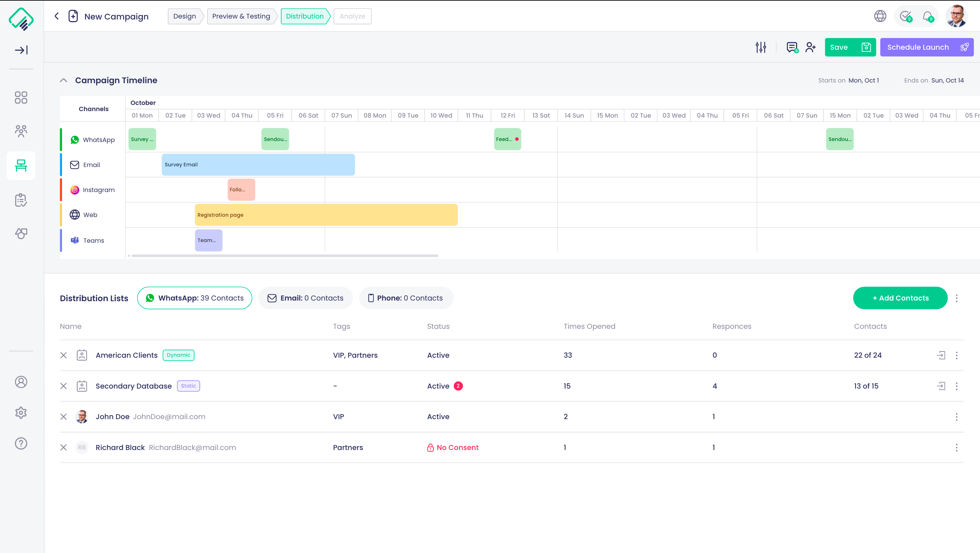Select the Email 0 Contacts filter
Viewport: 980px width, 553px height.
click(x=305, y=298)
